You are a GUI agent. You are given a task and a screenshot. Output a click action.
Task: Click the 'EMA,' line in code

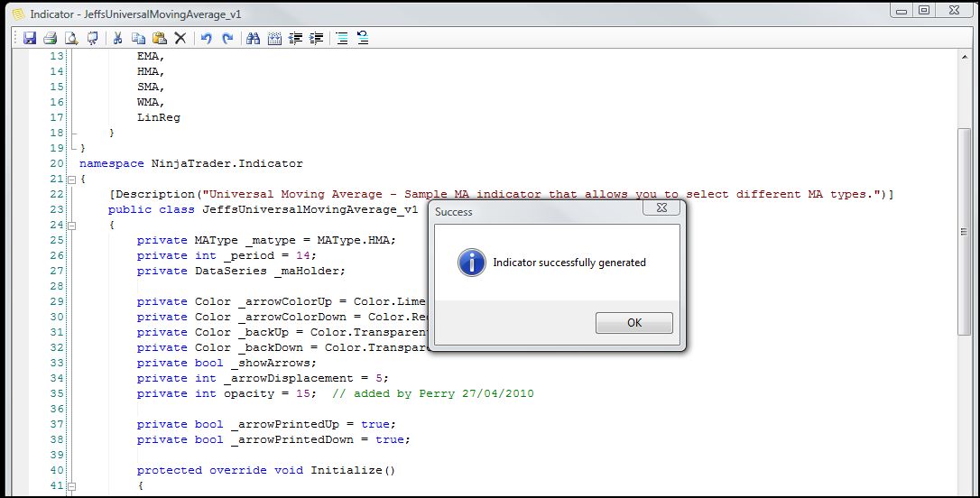[151, 56]
